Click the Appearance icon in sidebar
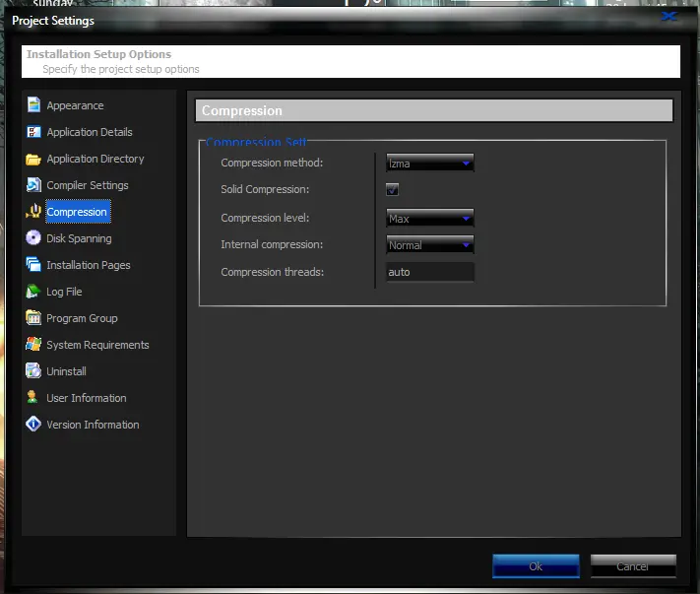Screen dimensions: 700x594 (33, 105)
